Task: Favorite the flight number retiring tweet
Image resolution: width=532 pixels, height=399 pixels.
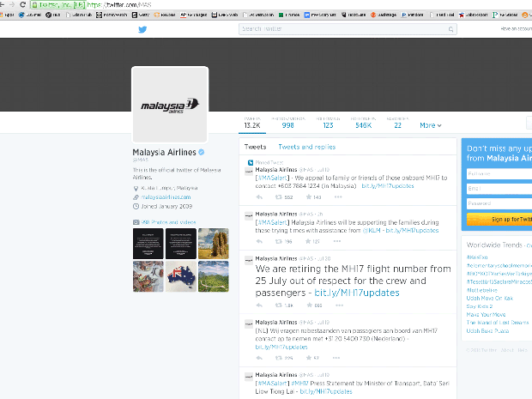Action: (306, 305)
